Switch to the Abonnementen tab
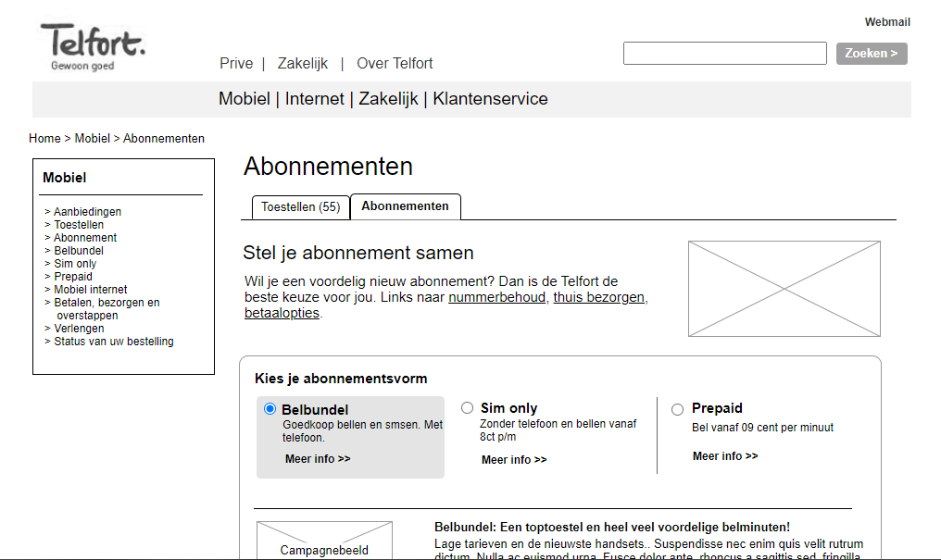Viewport: 941px width, 560px height. tap(405, 206)
